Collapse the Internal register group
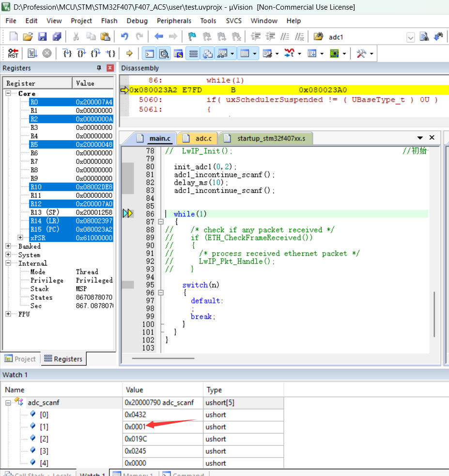The height and width of the screenshot is (476, 449). [x=8, y=263]
